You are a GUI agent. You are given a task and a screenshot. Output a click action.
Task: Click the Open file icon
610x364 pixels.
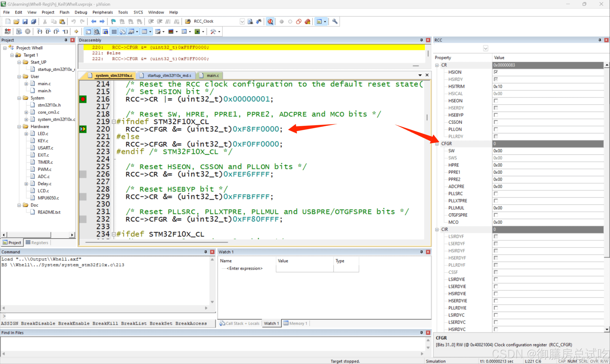pos(16,22)
